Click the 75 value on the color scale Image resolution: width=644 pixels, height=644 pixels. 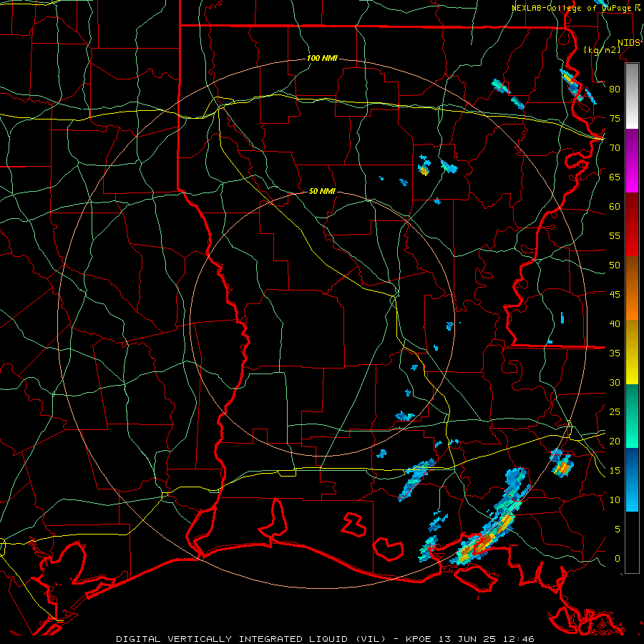click(x=615, y=119)
